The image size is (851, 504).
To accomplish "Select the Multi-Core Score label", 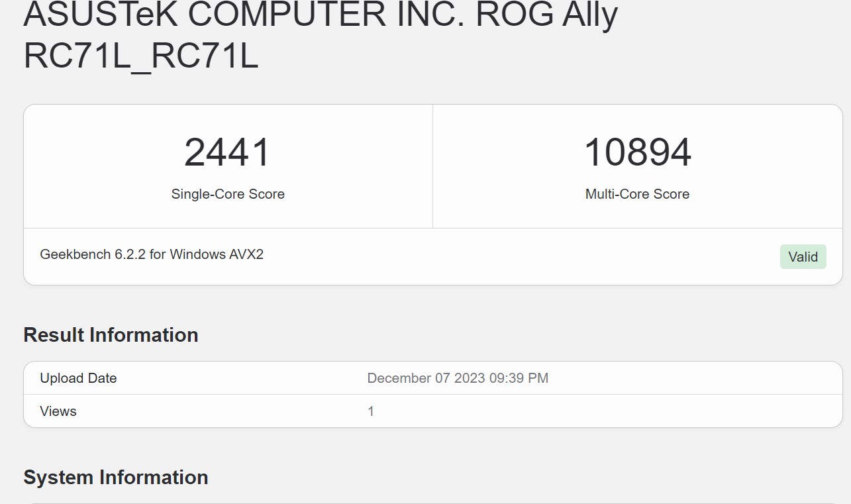I will click(x=637, y=194).
